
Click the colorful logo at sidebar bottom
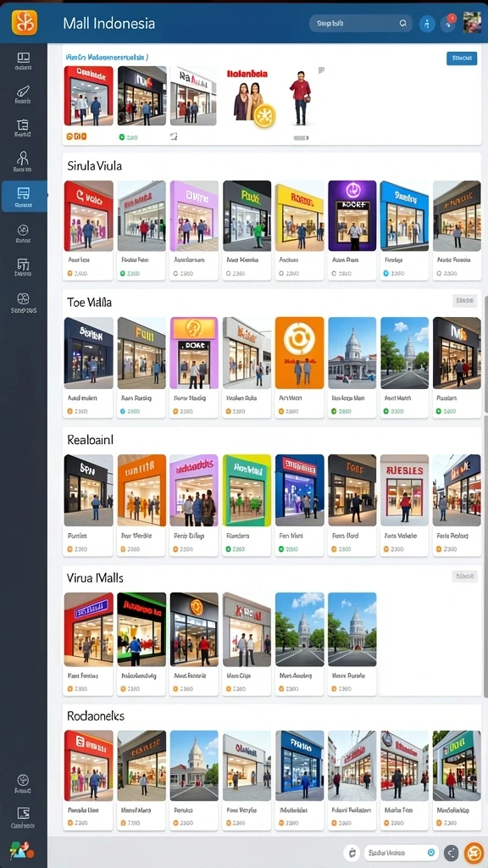point(22,849)
